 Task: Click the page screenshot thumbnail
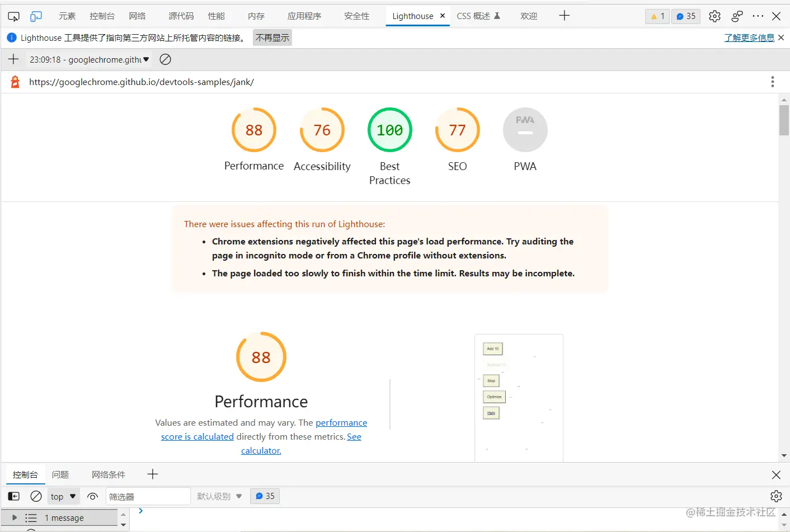[x=519, y=398]
